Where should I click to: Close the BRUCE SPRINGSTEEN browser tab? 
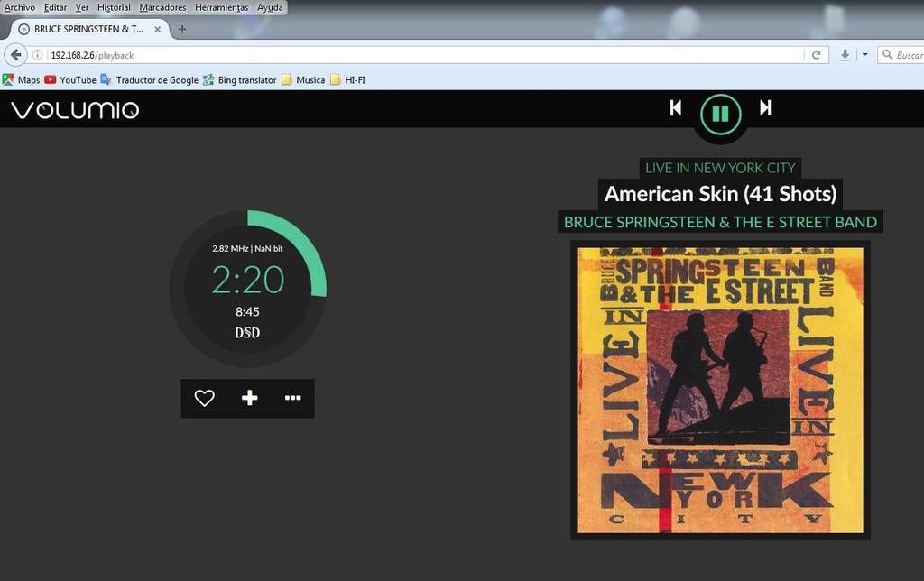point(157,29)
